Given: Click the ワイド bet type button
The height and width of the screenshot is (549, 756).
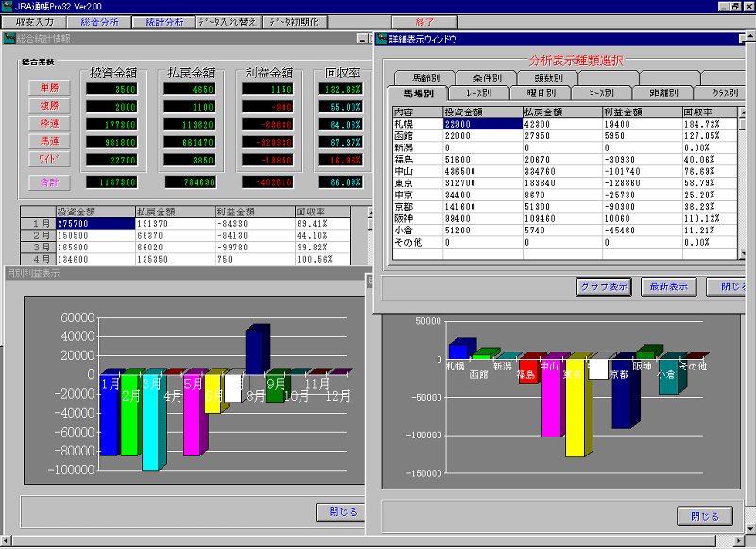Looking at the screenshot, I should click(49, 157).
